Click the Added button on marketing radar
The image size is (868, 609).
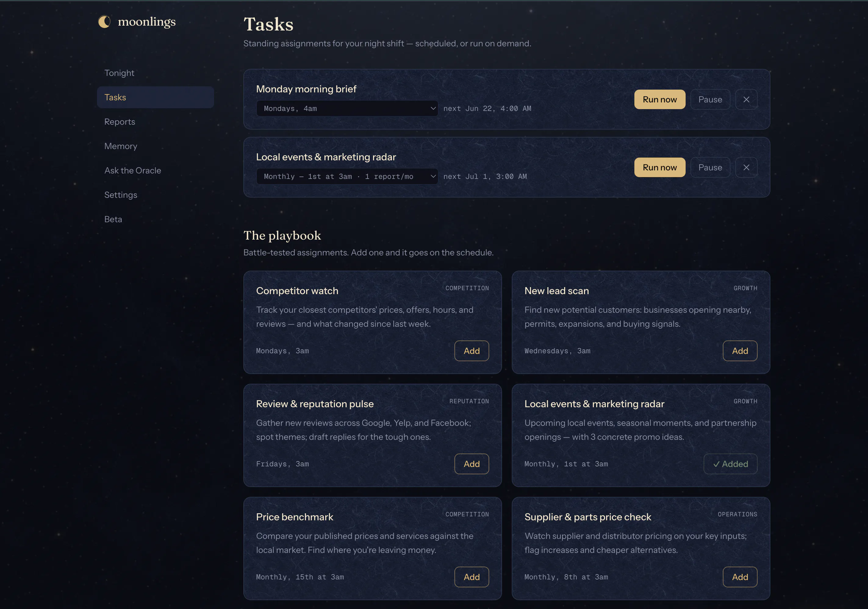pos(730,464)
